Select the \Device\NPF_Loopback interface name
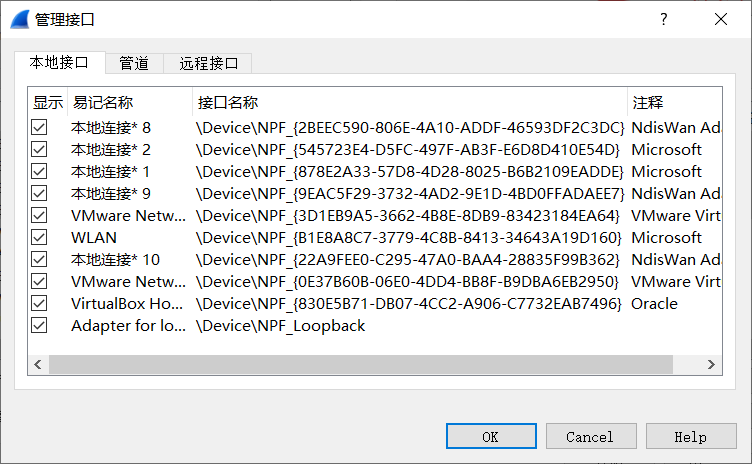This screenshot has width=752, height=464. click(281, 326)
